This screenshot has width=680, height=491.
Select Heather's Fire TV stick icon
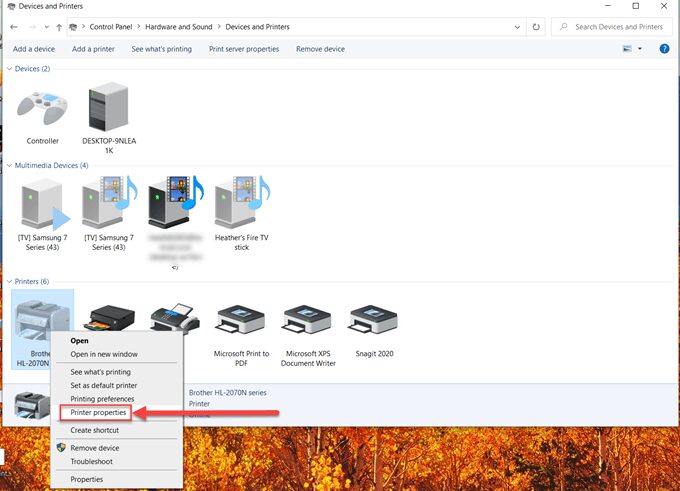241,205
